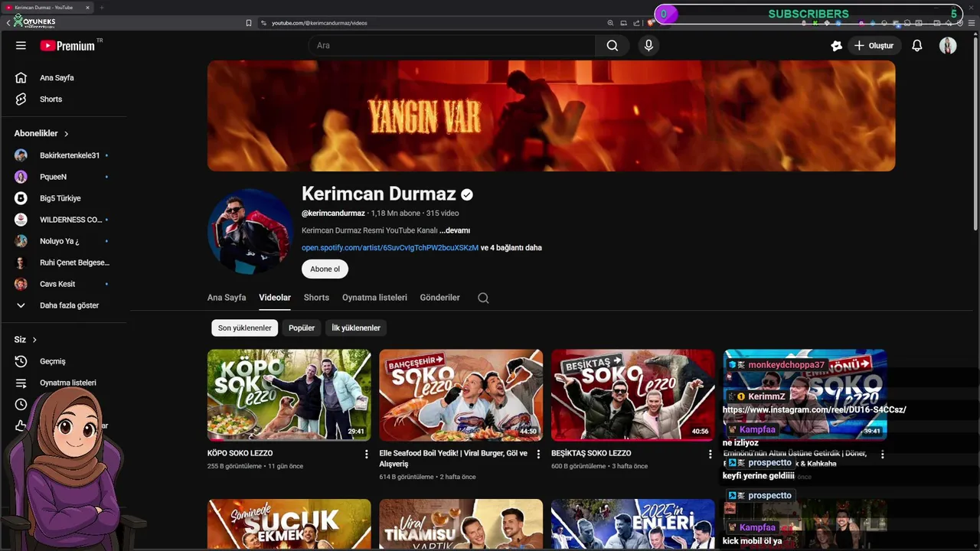The width and height of the screenshot is (980, 551).
Task: Filter videos by İlk yüklenenler
Action: pos(356,328)
